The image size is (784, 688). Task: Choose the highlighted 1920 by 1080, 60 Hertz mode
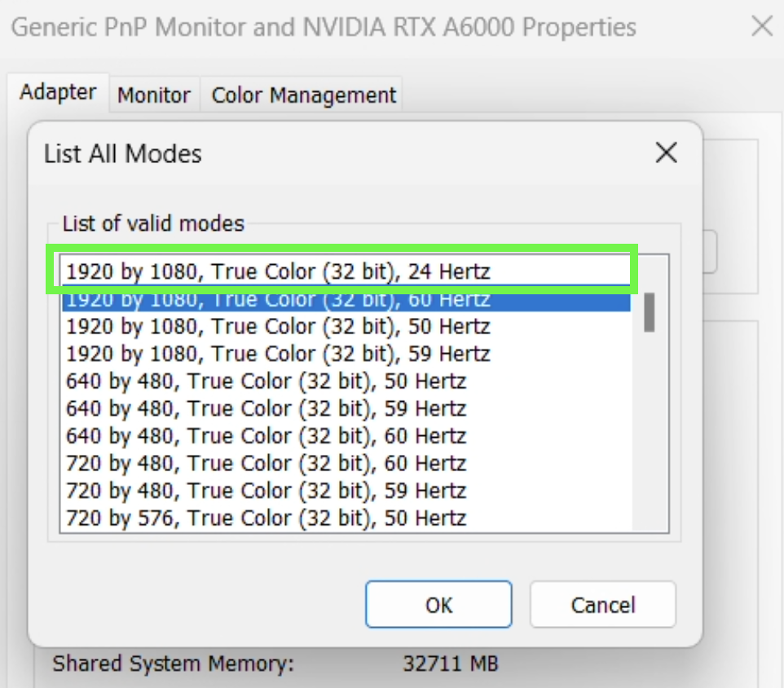point(278,299)
